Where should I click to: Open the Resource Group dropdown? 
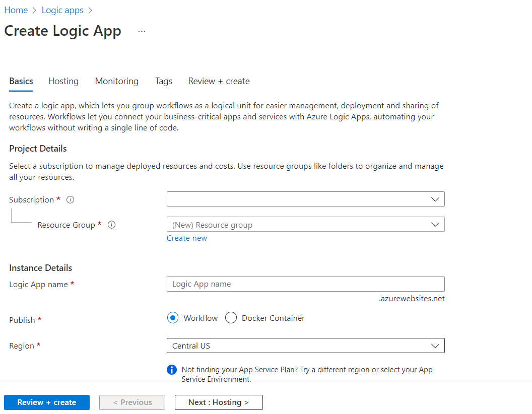point(305,224)
